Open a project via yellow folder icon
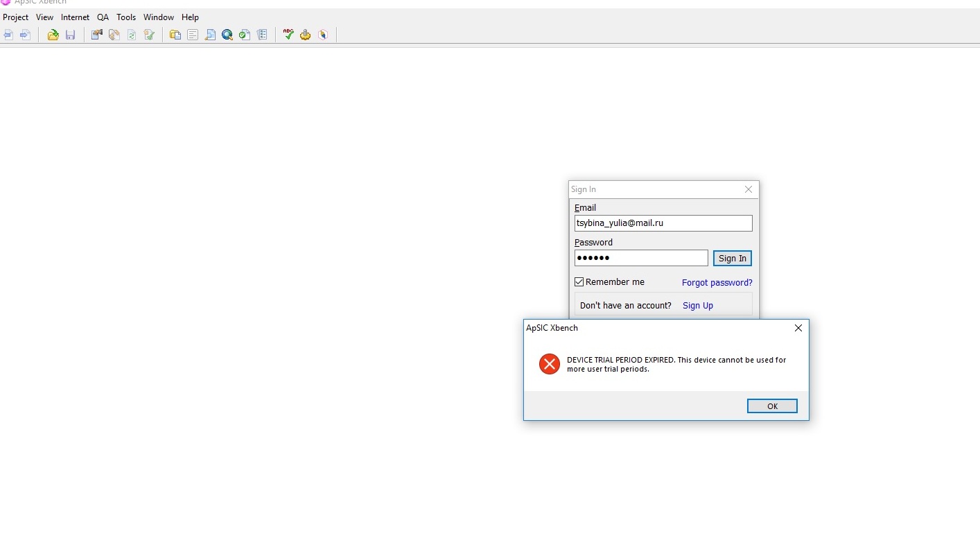Image resolution: width=980 pixels, height=538 pixels. click(x=53, y=35)
